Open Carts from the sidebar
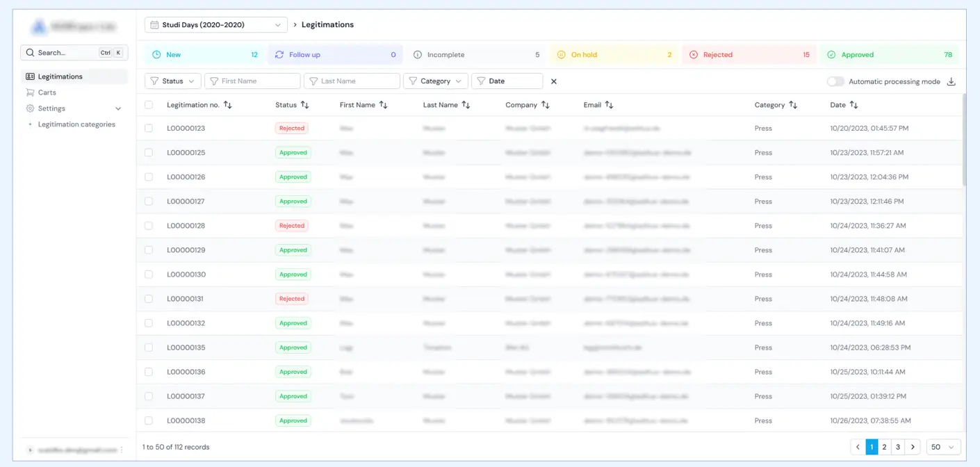The image size is (980, 467). coord(47,92)
